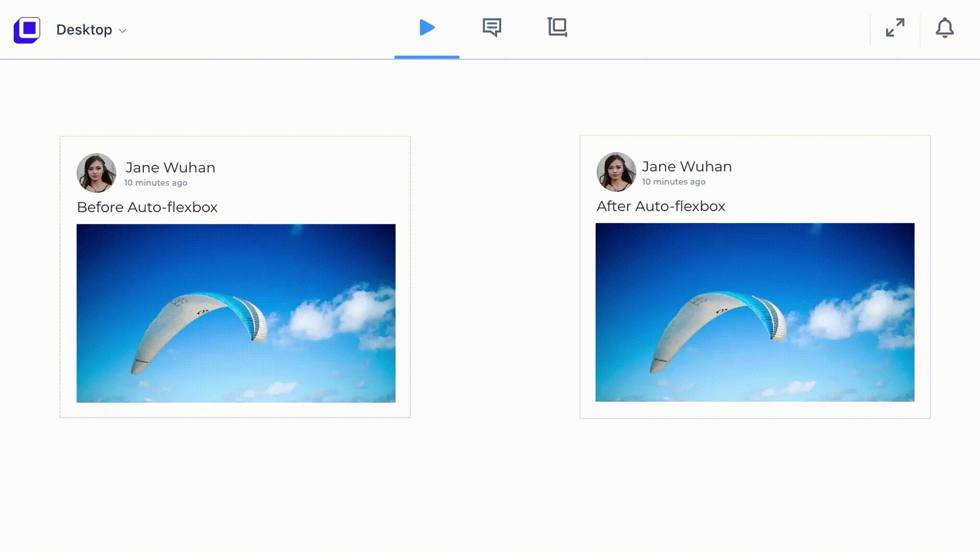Switch to the Comments tab
The width and height of the screenshot is (980, 551).
click(x=492, y=28)
